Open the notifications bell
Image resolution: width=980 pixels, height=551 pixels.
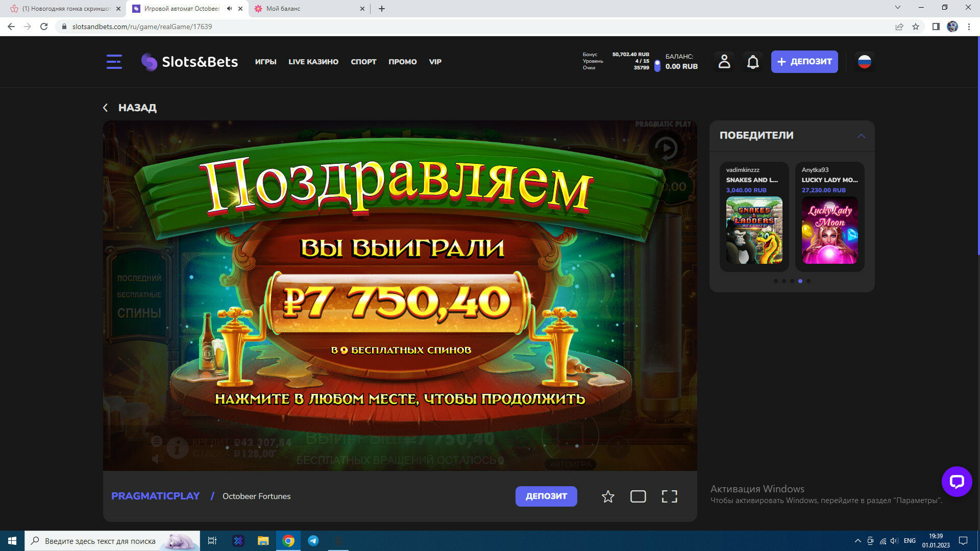tap(753, 62)
